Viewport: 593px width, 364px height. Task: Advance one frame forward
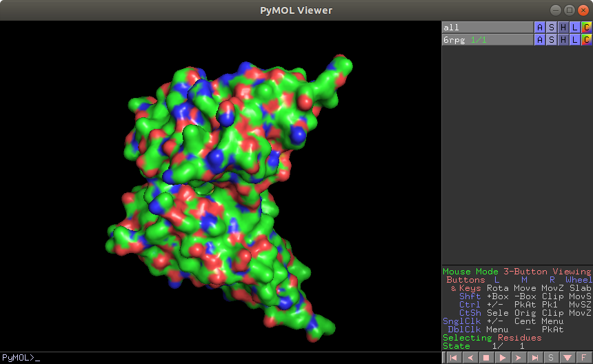point(519,358)
